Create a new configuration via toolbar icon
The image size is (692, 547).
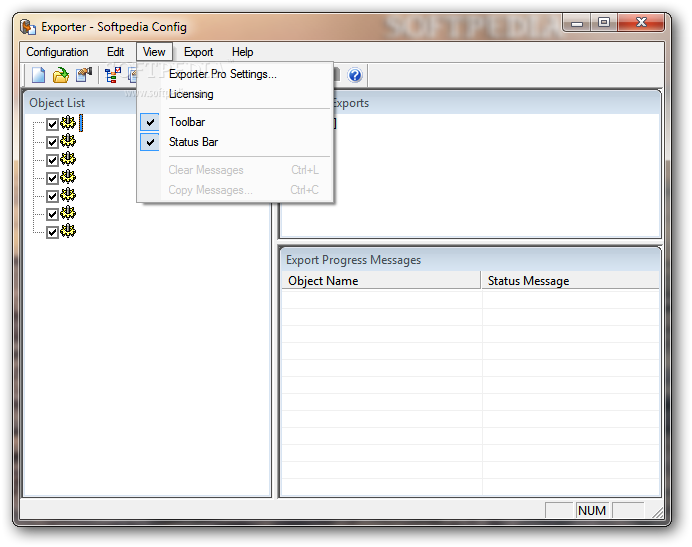point(38,75)
